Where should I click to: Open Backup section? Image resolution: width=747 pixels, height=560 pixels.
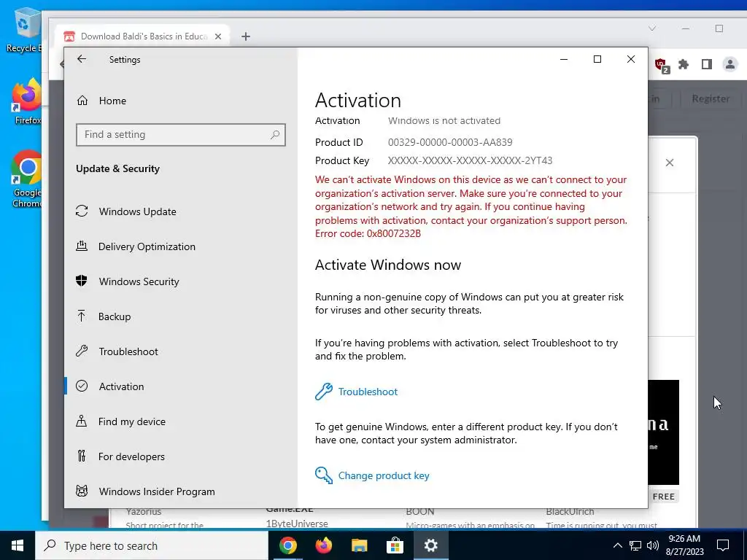[181, 316]
